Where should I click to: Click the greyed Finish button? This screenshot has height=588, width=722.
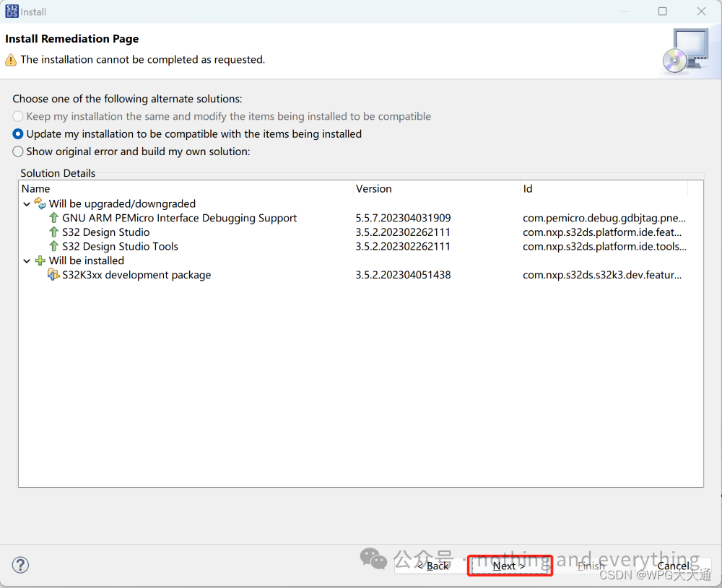pyautogui.click(x=592, y=566)
